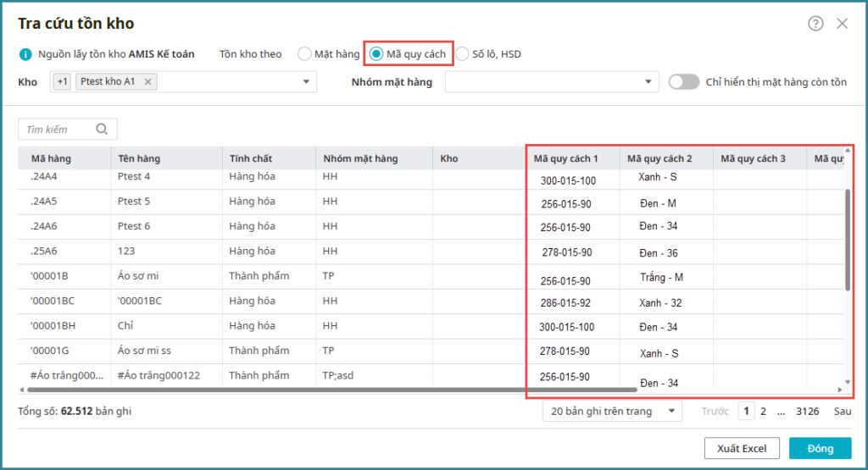Expand the Kho dropdown
This screenshot has width=868, height=470.
tap(305, 82)
